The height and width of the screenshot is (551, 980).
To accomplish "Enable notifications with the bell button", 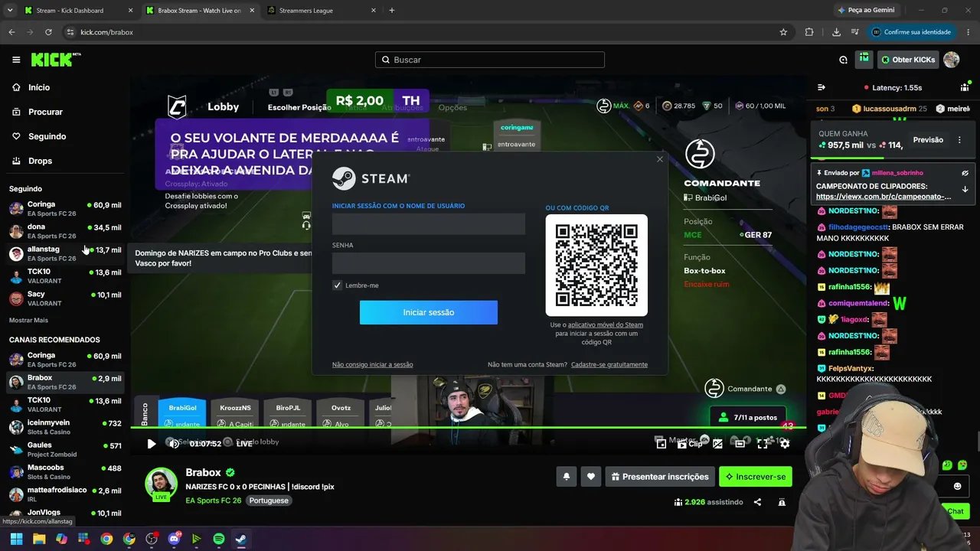I will coord(567,477).
